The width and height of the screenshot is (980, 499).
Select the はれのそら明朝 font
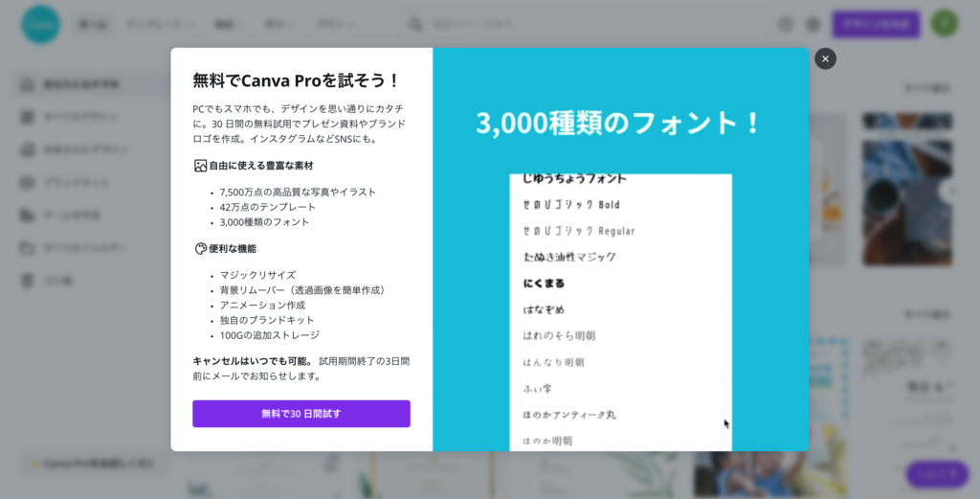[x=559, y=336]
